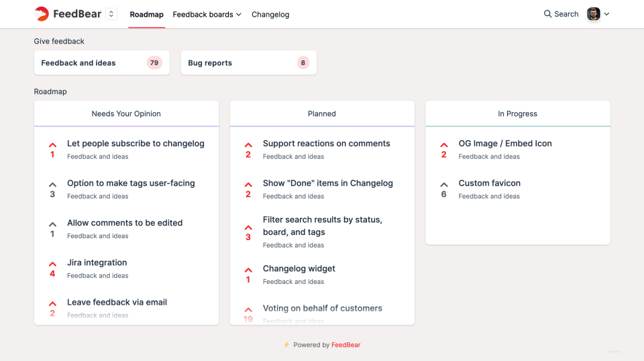
Task: Upvote Option to make tags user-facing
Action: [x=52, y=185]
